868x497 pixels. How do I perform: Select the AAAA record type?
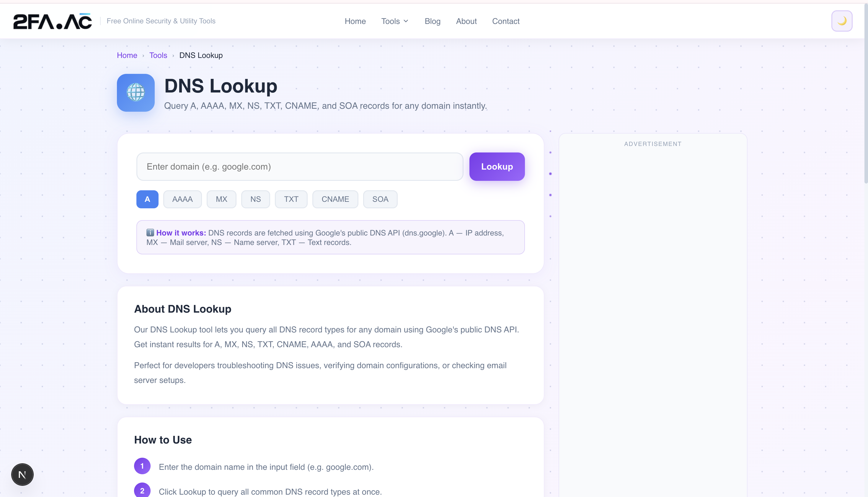click(x=182, y=199)
